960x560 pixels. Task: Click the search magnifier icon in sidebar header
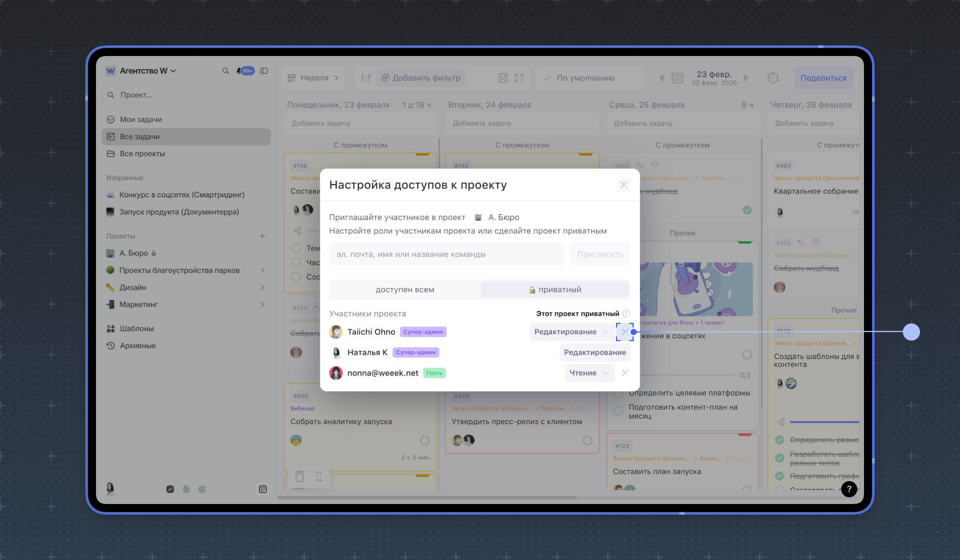(225, 71)
